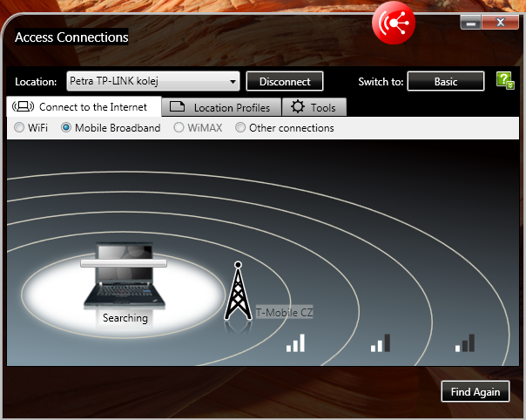Switch to the Location Profiles tab
Screen dimensions: 526x420
point(221,107)
